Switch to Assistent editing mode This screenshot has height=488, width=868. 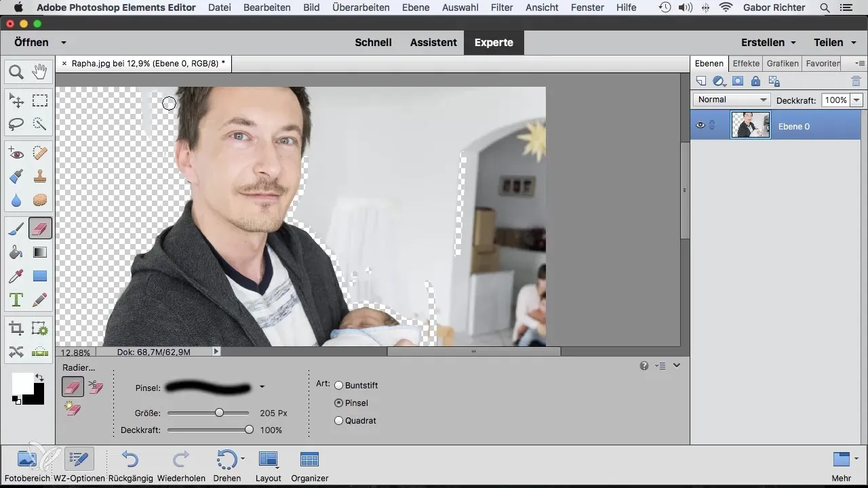pyautogui.click(x=433, y=42)
